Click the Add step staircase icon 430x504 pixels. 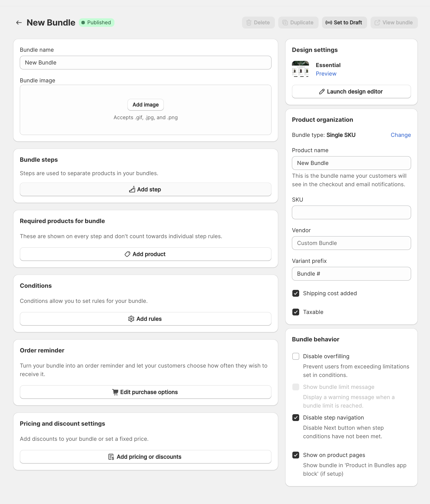tap(132, 189)
